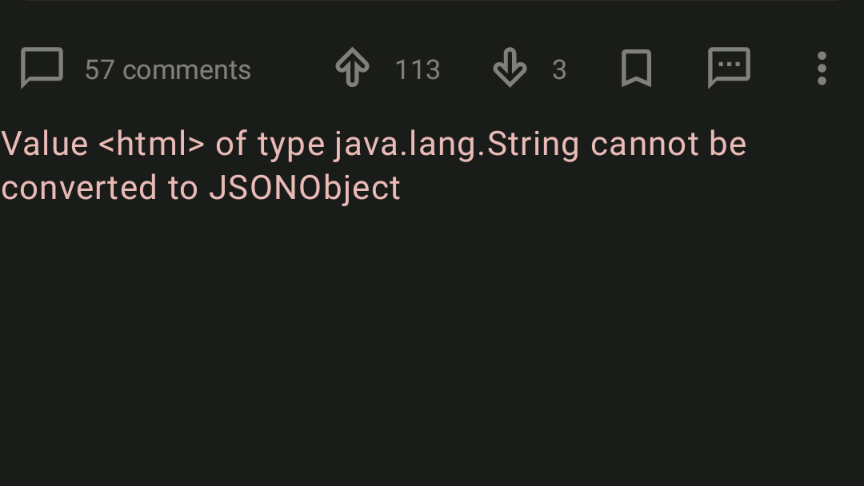This screenshot has height=486, width=864.
Task: Open the three-dot overflow menu
Action: click(x=822, y=68)
